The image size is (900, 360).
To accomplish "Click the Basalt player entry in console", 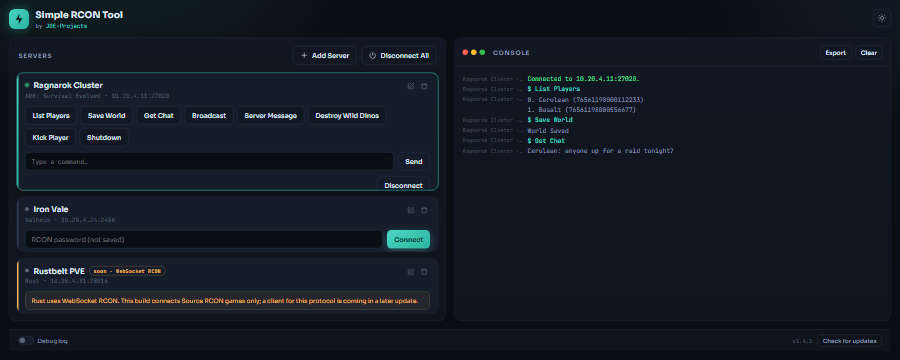I will coord(581,110).
